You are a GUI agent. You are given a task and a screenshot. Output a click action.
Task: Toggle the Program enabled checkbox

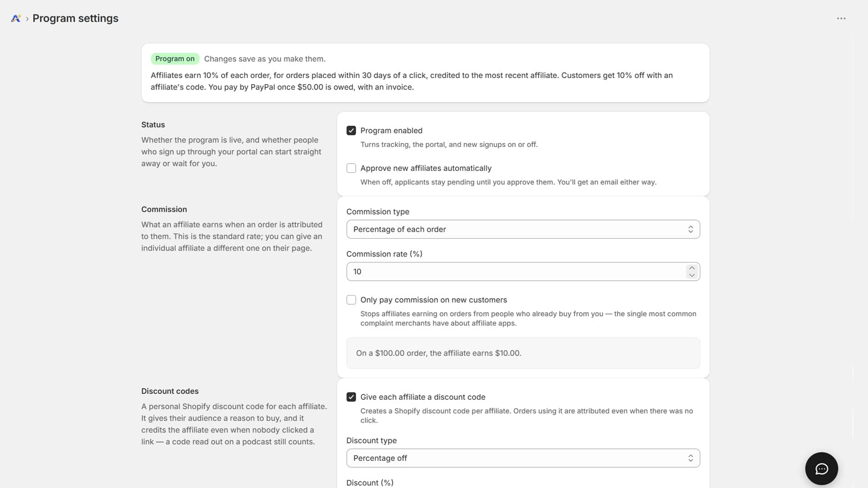click(352, 131)
